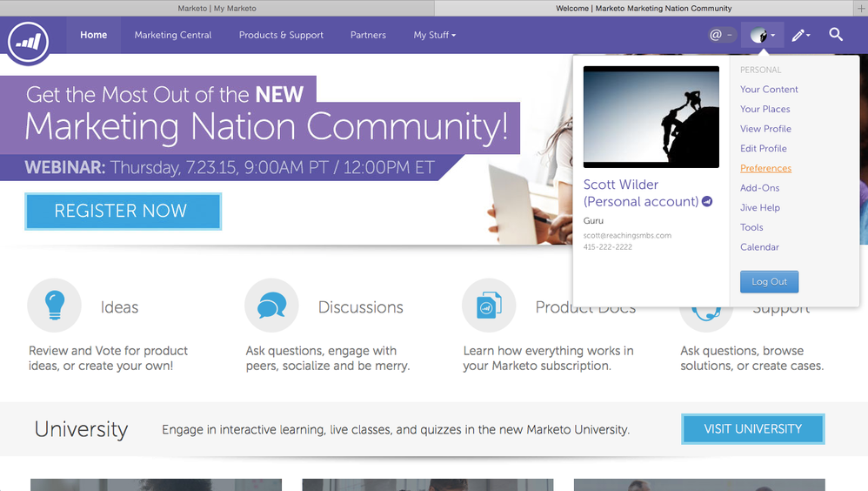This screenshot has height=491, width=868.
Task: Click the scott@reachingsmbs.com email text
Action: 627,236
